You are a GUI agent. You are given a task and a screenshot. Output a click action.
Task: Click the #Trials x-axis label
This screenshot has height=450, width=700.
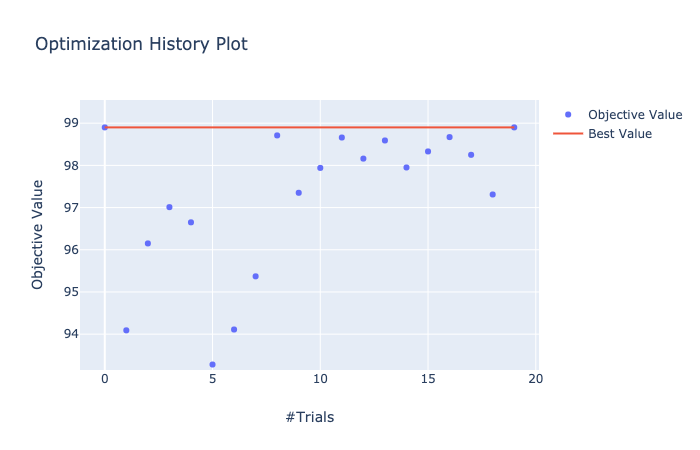pyautogui.click(x=310, y=417)
